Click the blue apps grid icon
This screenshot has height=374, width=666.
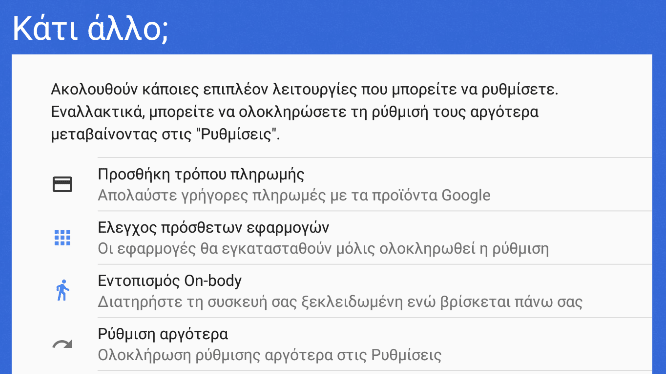tap(62, 237)
